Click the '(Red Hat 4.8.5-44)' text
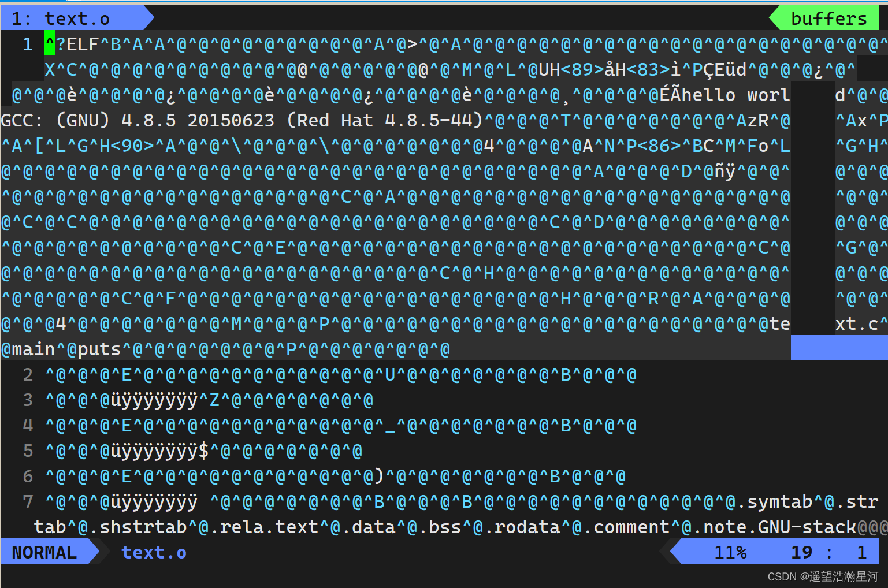This screenshot has width=888, height=588. [385, 120]
